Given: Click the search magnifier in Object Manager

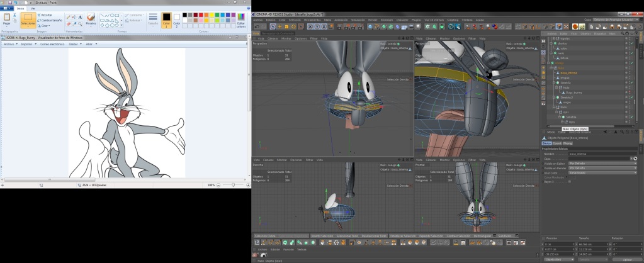Looking at the screenshot, I should [x=622, y=33].
